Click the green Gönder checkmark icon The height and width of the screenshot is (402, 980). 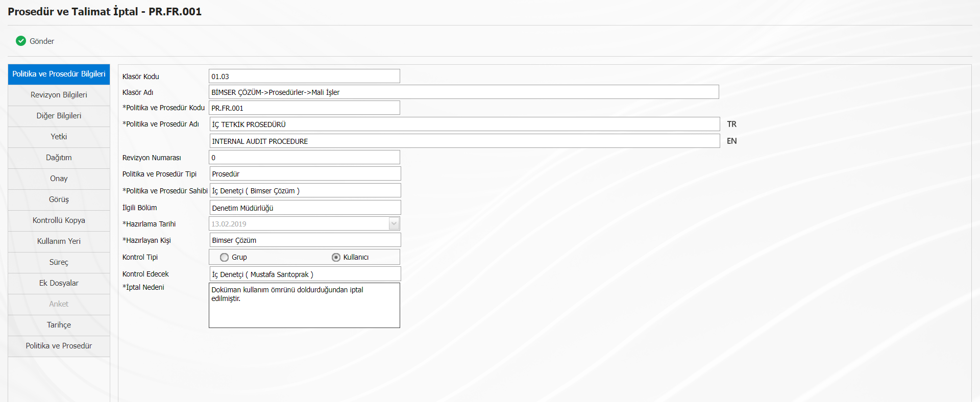click(x=21, y=41)
